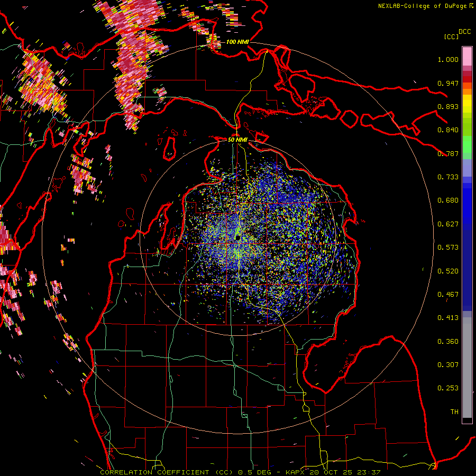Click the 1.000 value on CC legend
The width and height of the screenshot is (476, 476).
(448, 59)
